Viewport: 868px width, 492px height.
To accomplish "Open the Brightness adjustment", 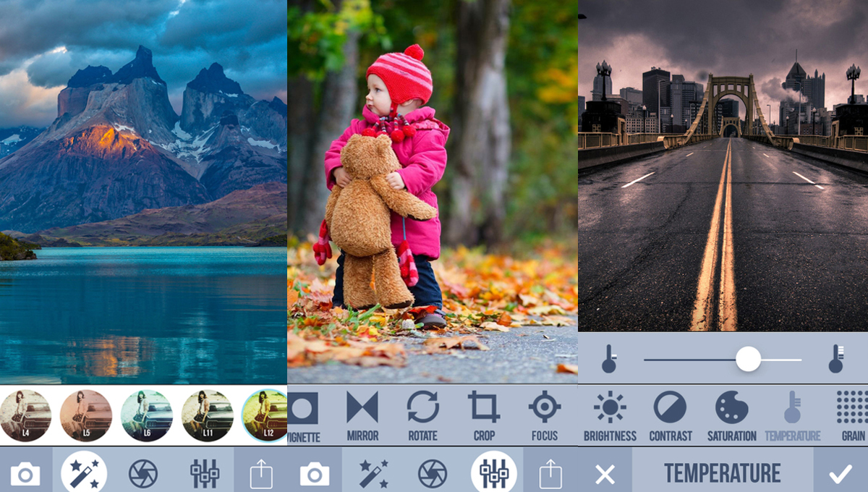I will coord(610,415).
